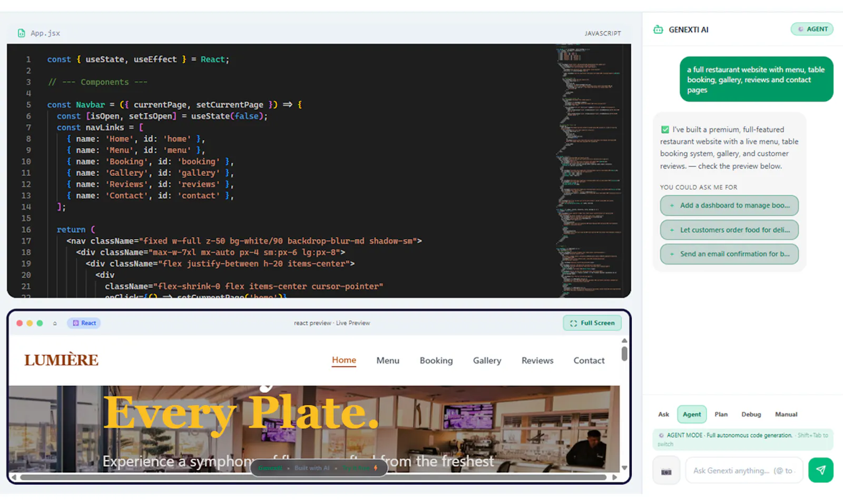Click the React framework badge

84,323
